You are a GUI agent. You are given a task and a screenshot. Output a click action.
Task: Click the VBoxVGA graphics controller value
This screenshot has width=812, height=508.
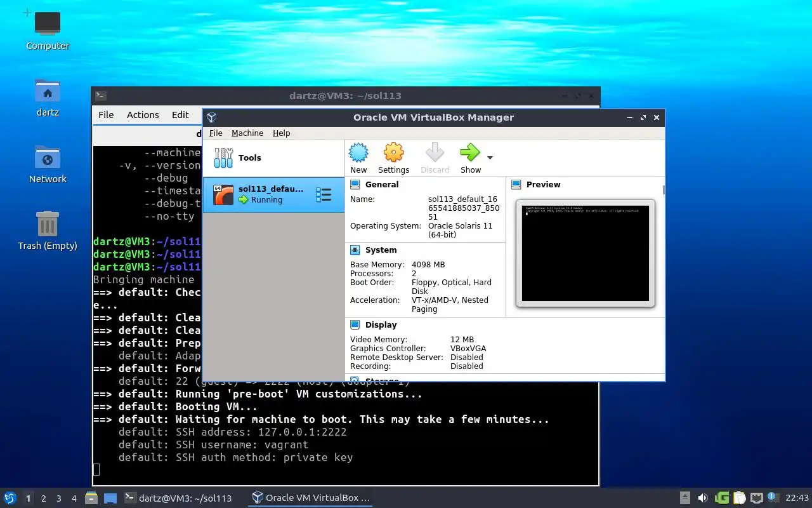468,349
